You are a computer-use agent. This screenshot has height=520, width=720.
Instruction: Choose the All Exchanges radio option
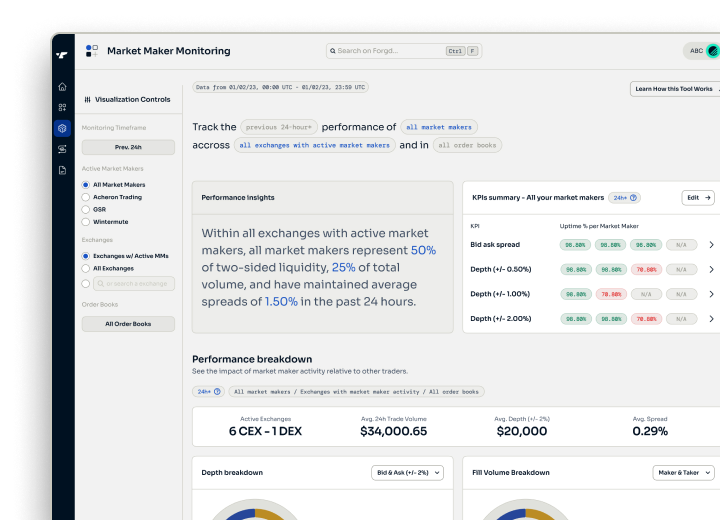(86, 268)
